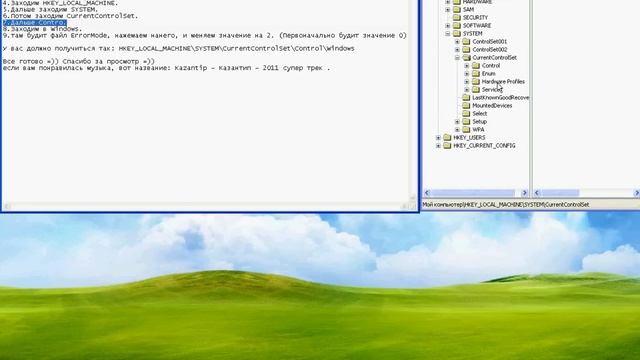Click the Control key folder icon
640x360 pixels.
pyautogui.click(x=476, y=65)
